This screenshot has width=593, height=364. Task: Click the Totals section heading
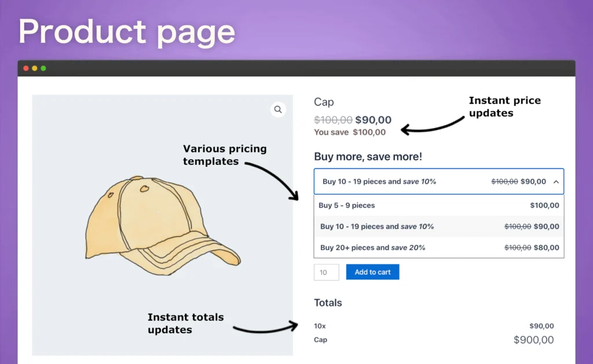328,303
